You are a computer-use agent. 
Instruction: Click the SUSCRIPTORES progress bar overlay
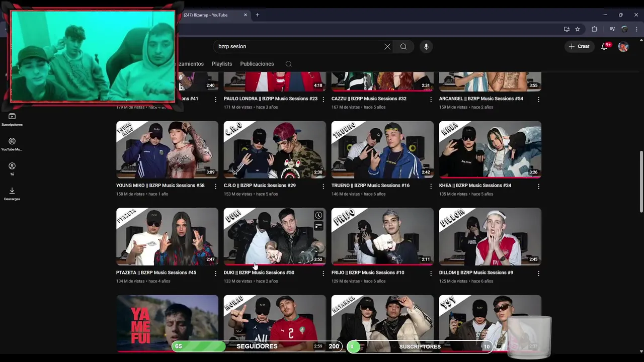click(x=420, y=346)
